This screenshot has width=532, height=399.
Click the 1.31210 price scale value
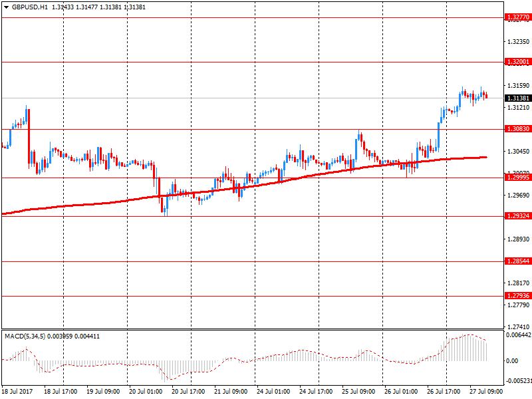(x=519, y=108)
